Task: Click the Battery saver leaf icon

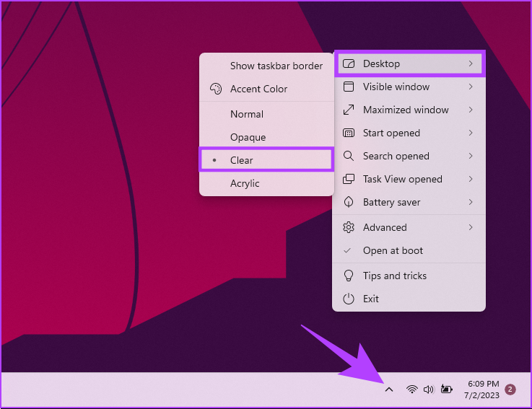Action: pyautogui.click(x=349, y=202)
